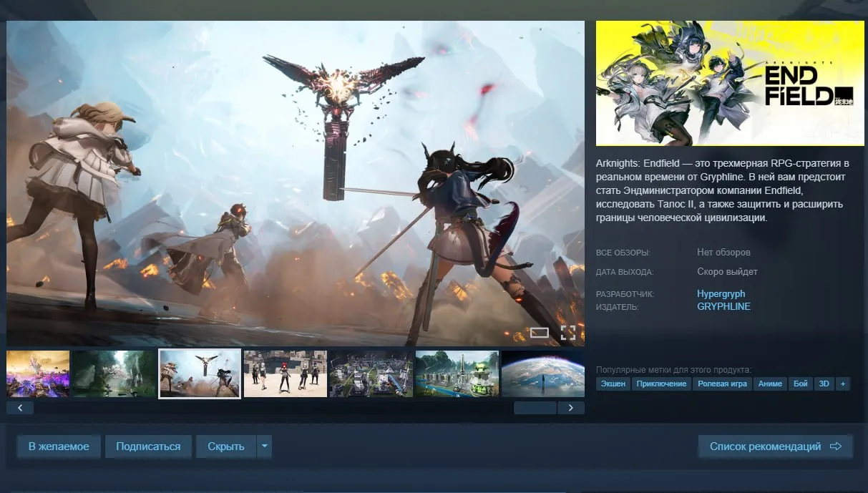868x493 pixels.
Task: Click the Endfield yellow header banner
Action: pos(730,83)
